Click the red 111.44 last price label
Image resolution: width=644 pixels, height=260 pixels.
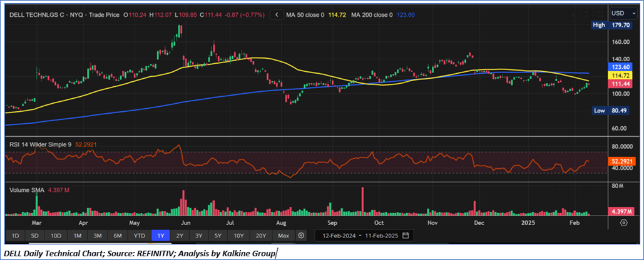[x=622, y=84]
